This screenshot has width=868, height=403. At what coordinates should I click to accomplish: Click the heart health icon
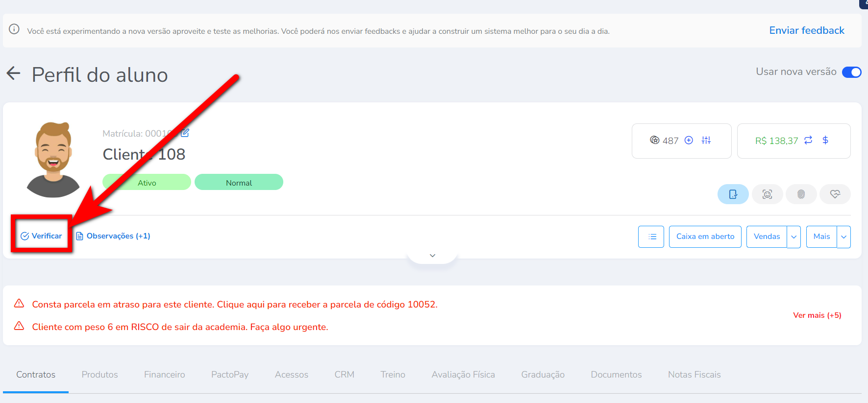click(x=835, y=194)
